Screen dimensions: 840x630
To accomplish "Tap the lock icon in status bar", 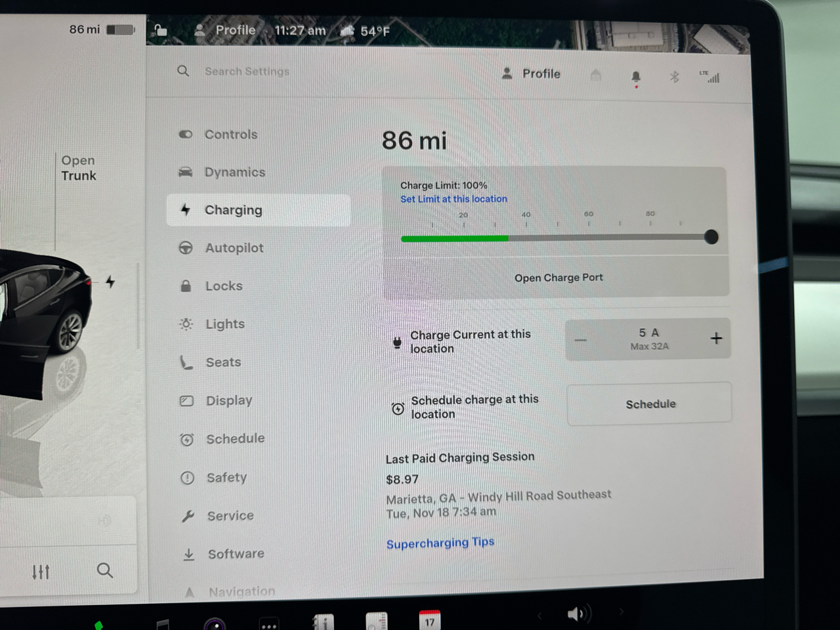I will (x=160, y=30).
